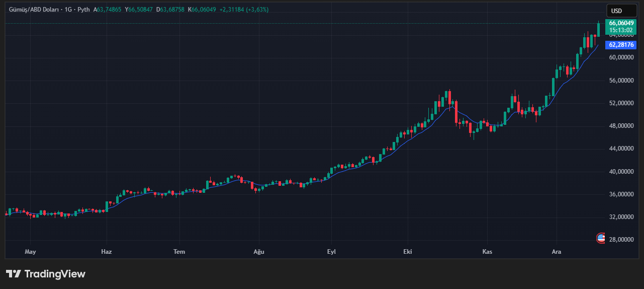Click the Kas label on time axis
Screen dimensions: 644x289
(487, 251)
